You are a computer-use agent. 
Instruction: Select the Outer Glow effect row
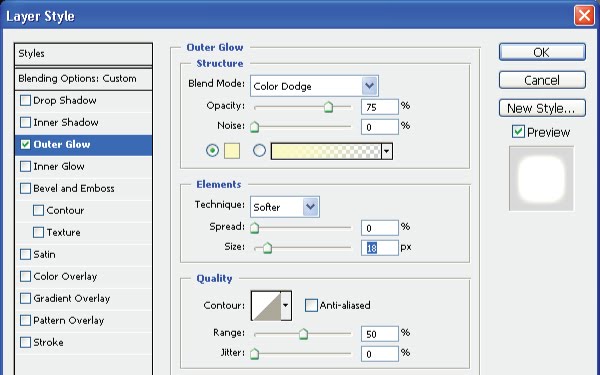83,145
